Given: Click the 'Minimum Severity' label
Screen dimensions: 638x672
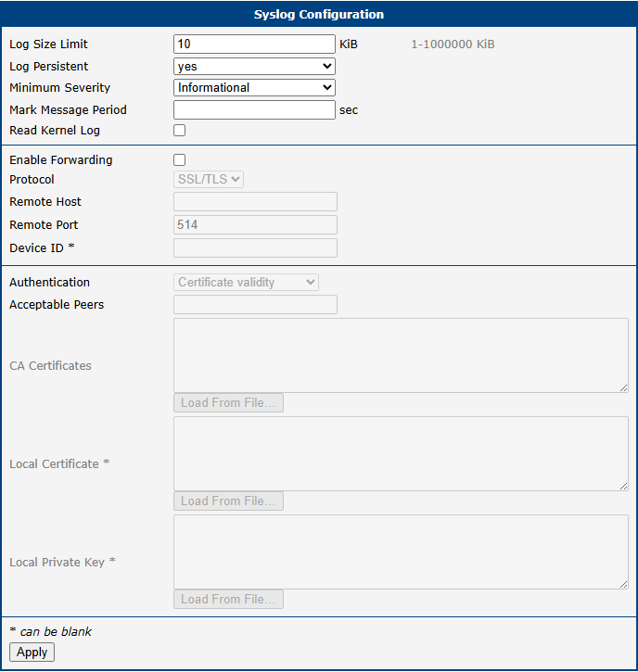Looking at the screenshot, I should [60, 87].
